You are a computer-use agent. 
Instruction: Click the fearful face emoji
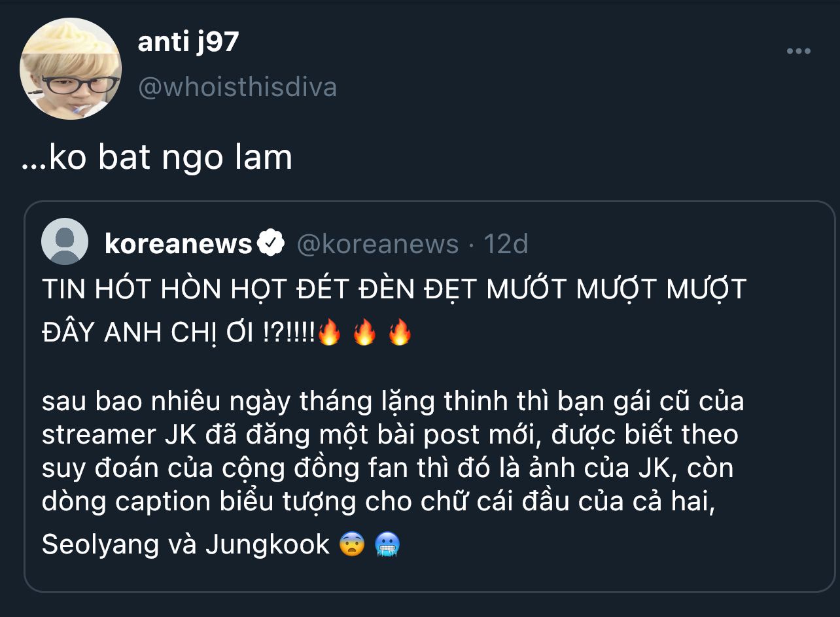pyautogui.click(x=352, y=544)
